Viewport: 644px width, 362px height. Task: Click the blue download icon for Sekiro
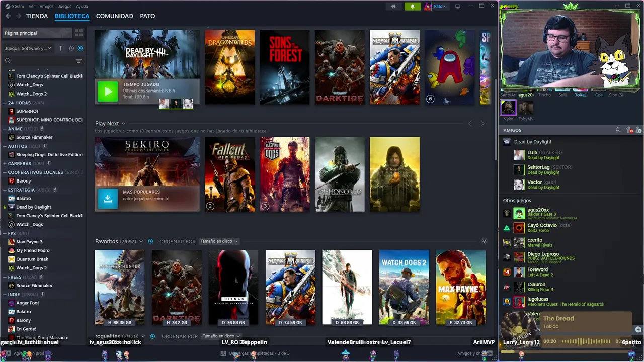pos(108,199)
